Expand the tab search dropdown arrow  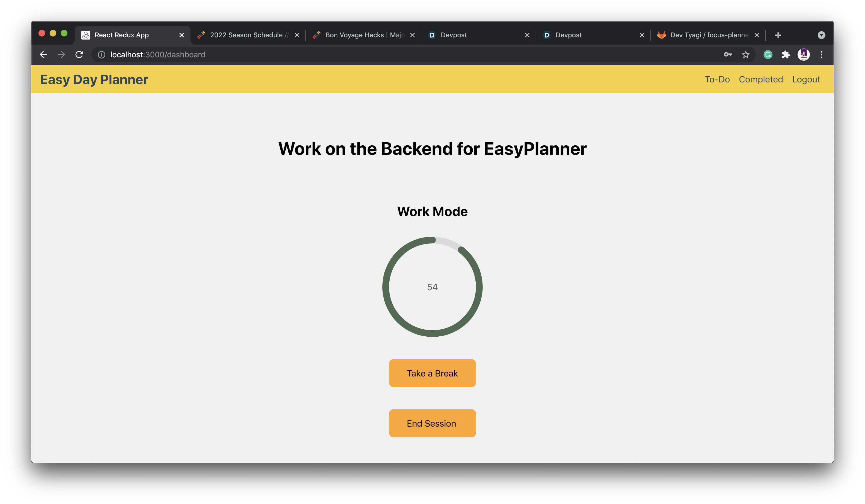pyautogui.click(x=821, y=35)
